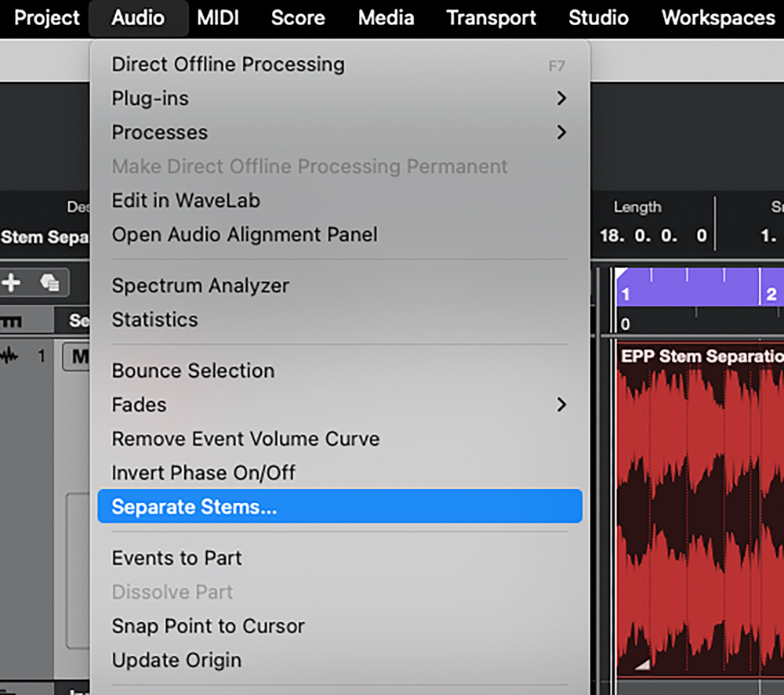Image resolution: width=784 pixels, height=695 pixels.
Task: Click the track presets icon beside plus
Action: [x=49, y=282]
